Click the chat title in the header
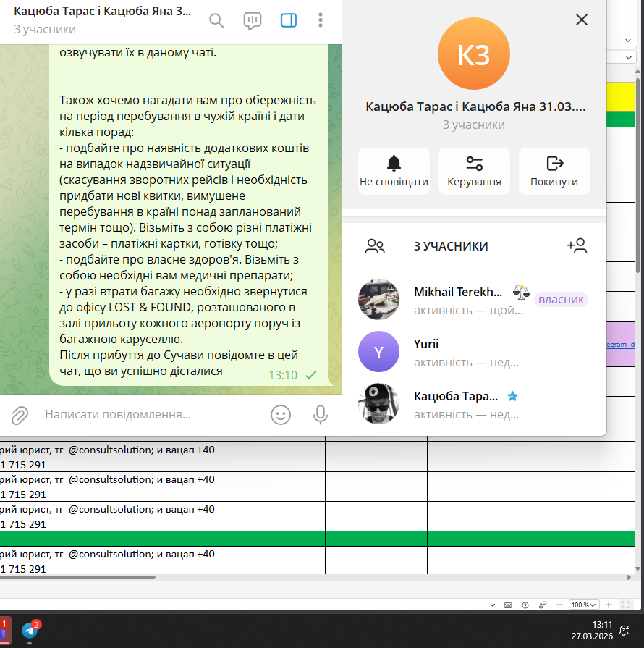 click(x=102, y=11)
